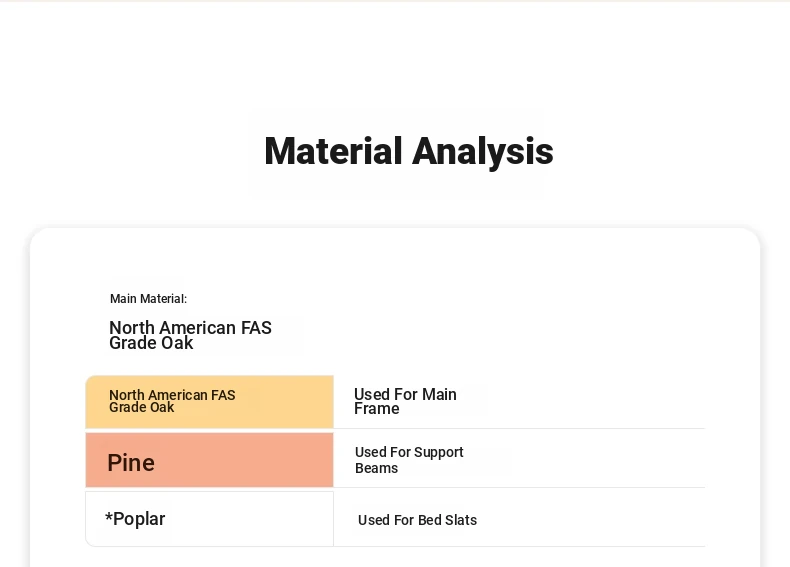Click the main frame description row
Viewport: 790px width, 567px height.
[519, 402]
